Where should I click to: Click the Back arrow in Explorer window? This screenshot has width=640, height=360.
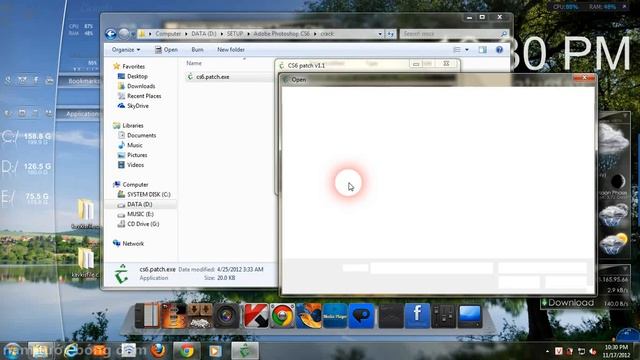[111, 34]
